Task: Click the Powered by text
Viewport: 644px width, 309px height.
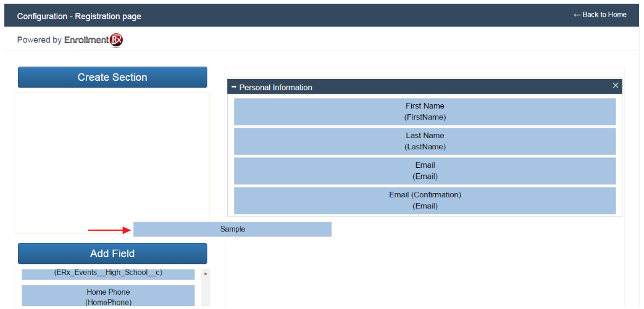Action: tap(39, 40)
